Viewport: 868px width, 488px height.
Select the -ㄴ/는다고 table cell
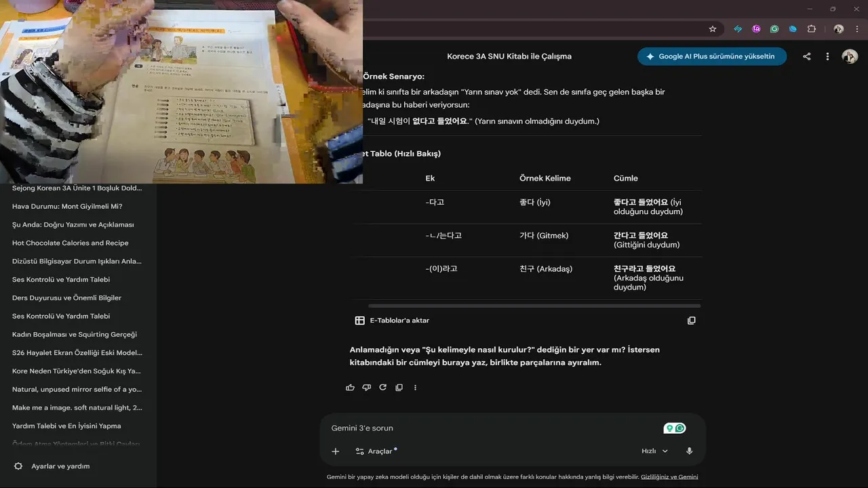443,235
